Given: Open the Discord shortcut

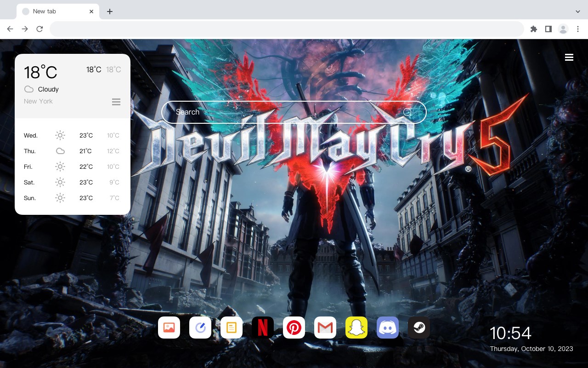Looking at the screenshot, I should [x=388, y=328].
